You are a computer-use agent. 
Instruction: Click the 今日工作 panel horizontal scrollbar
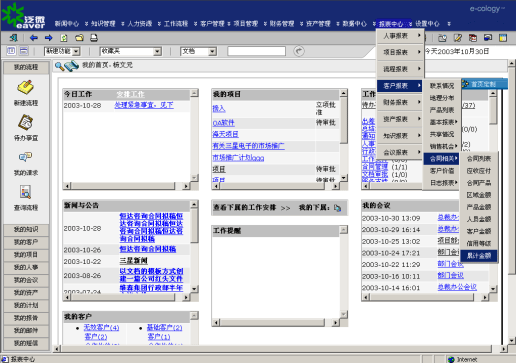coord(127,186)
